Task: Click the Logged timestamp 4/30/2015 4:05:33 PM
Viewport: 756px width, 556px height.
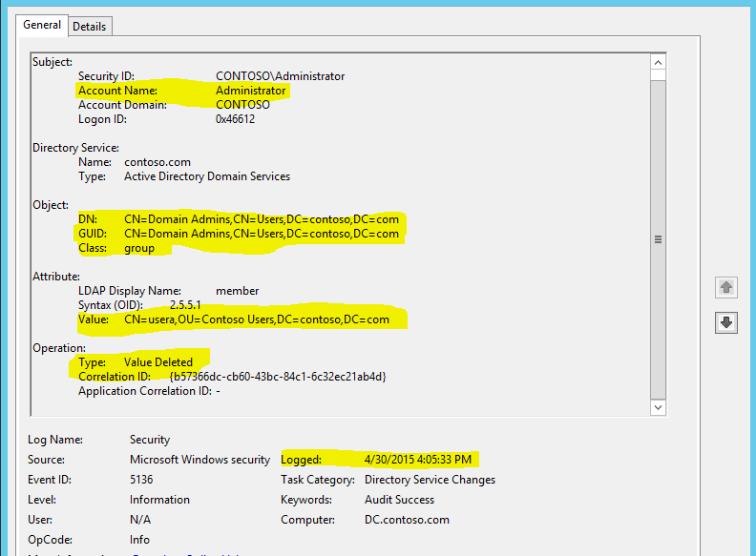Action: [418, 460]
